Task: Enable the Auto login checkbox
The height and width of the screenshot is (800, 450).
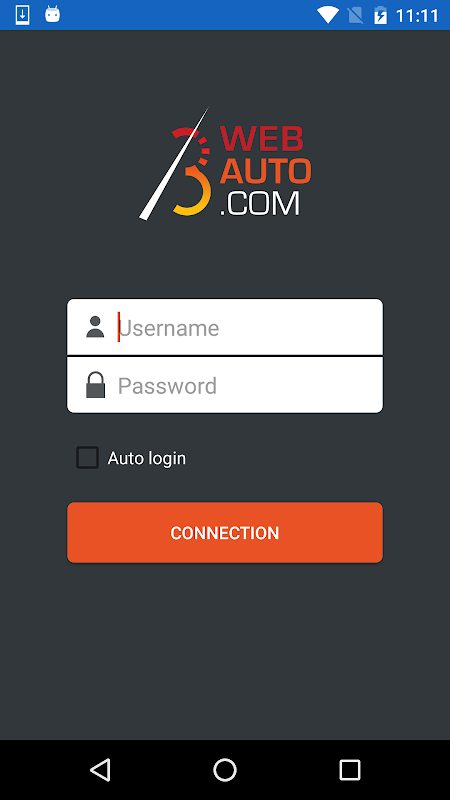Action: click(88, 457)
